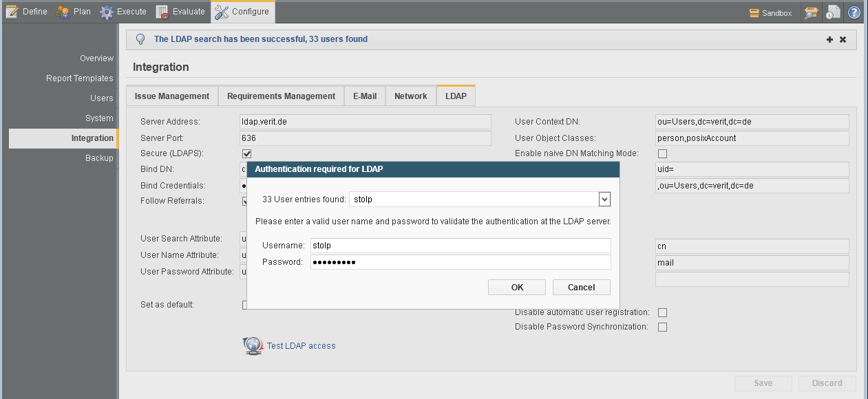Click the Sandbox project button
The image size is (868, 399).
(770, 12)
